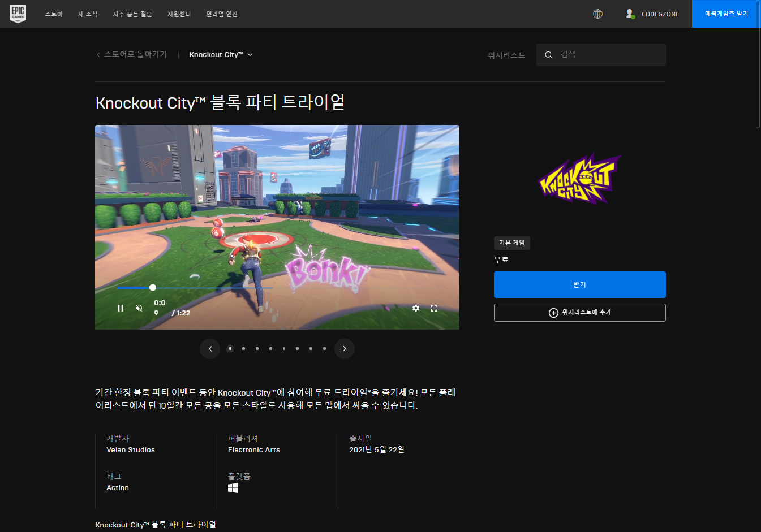Open video settings gear
The height and width of the screenshot is (532, 761).
(416, 308)
